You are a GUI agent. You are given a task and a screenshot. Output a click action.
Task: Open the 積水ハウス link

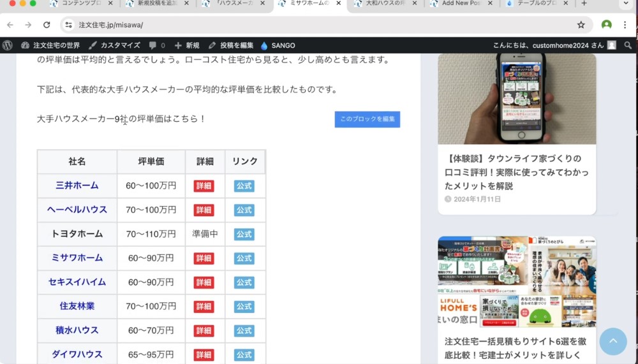pos(77,330)
